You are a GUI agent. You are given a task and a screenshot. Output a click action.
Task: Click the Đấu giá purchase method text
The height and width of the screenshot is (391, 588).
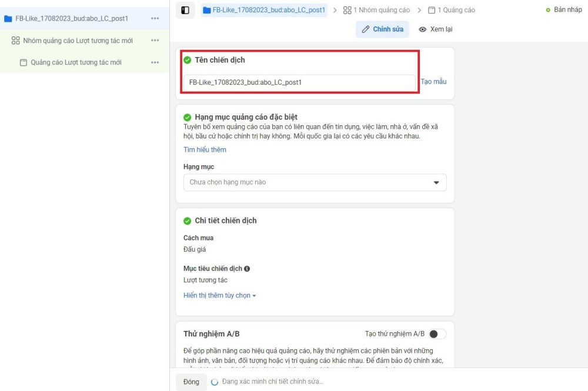tap(195, 249)
